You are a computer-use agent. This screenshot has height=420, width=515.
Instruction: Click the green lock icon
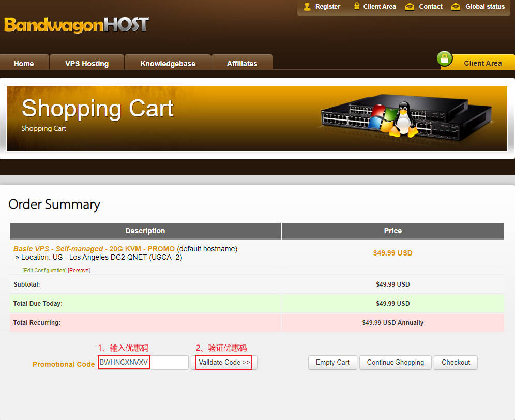[x=445, y=59]
